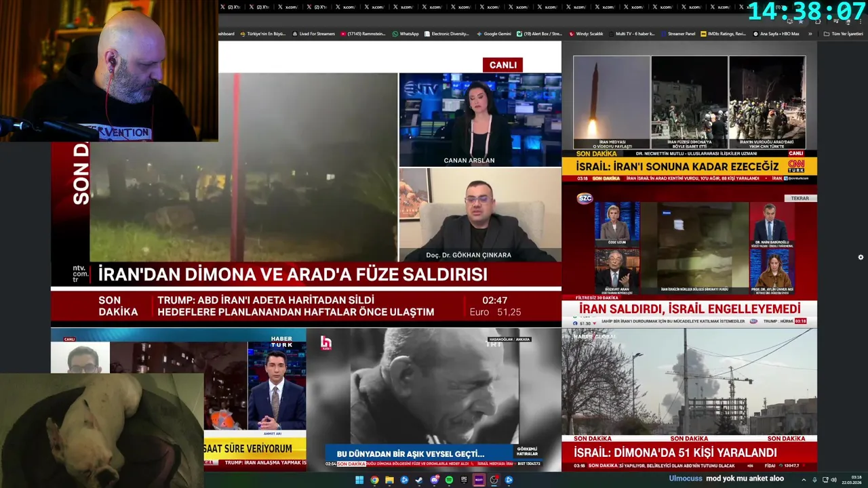Open the Windows Start menu
Screen dimensions: 868x488
(359, 480)
